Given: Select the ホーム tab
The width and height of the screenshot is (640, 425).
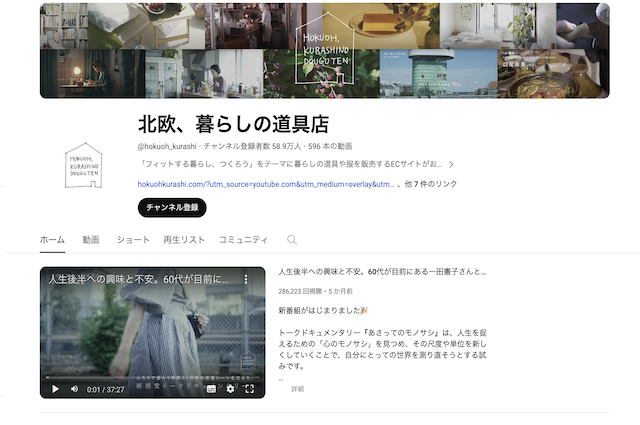Looking at the screenshot, I should (52, 240).
